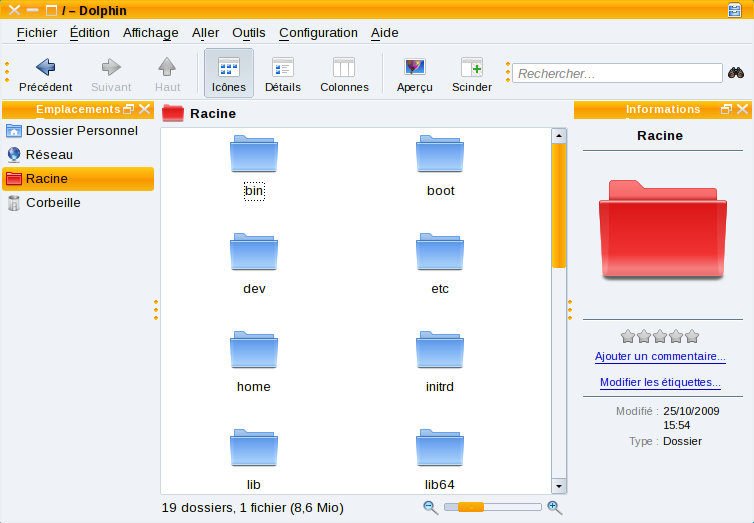The height and width of the screenshot is (523, 754).
Task: Select the home folder icon
Action: [x=254, y=350]
